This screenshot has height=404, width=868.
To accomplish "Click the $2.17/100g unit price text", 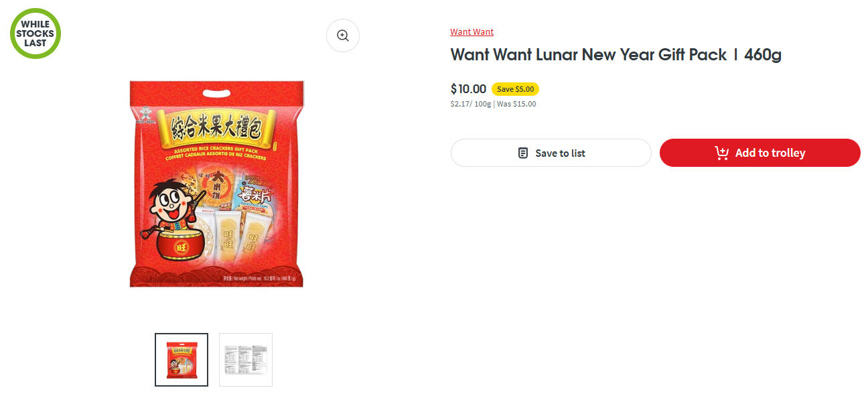I will 470,104.
